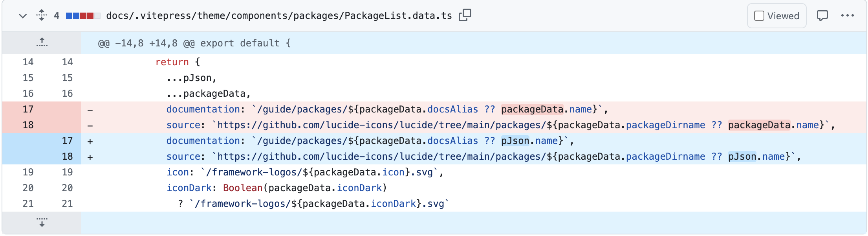
Task: Collapse the PackageList.data.ts file diff
Action: click(23, 16)
